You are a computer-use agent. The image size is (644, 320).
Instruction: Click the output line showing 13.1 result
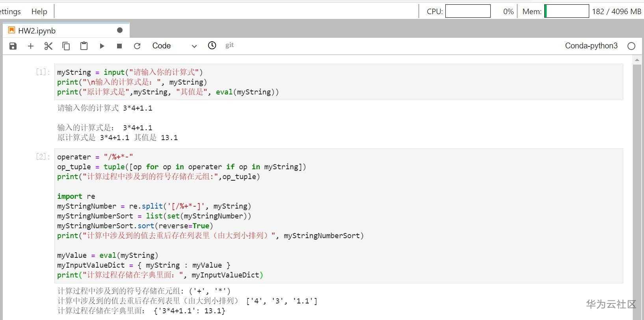(x=117, y=137)
